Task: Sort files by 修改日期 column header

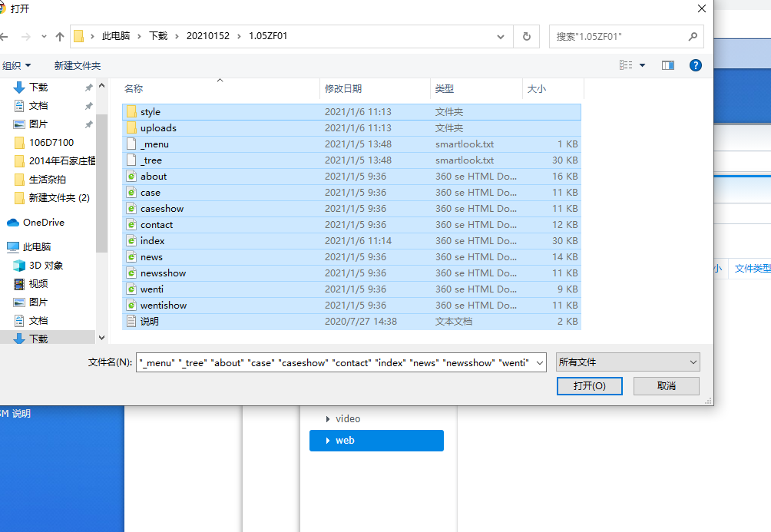Action: click(343, 89)
